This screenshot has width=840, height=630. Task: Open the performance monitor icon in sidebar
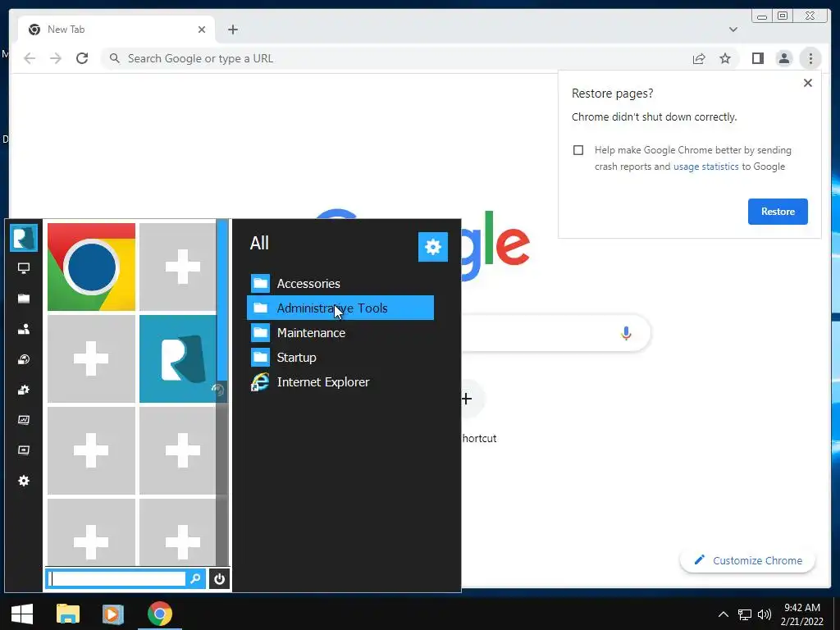(24, 420)
